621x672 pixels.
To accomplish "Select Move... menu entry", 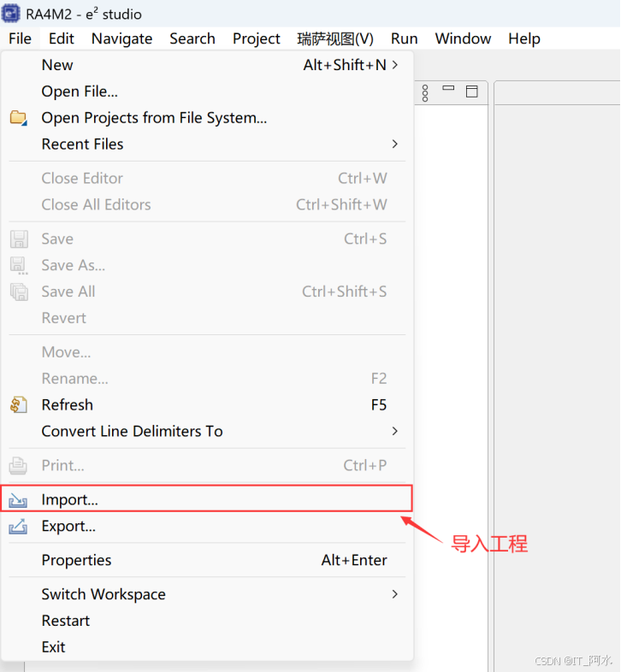I will click(207, 352).
